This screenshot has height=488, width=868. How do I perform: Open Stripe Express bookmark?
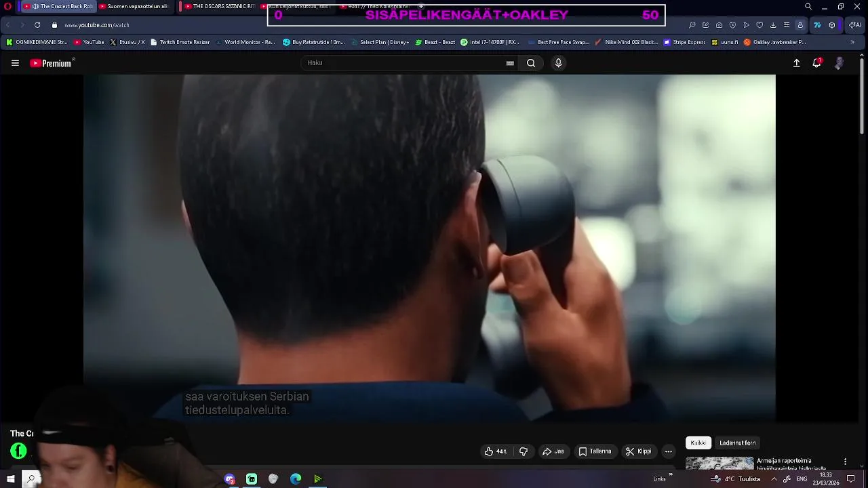click(x=685, y=42)
